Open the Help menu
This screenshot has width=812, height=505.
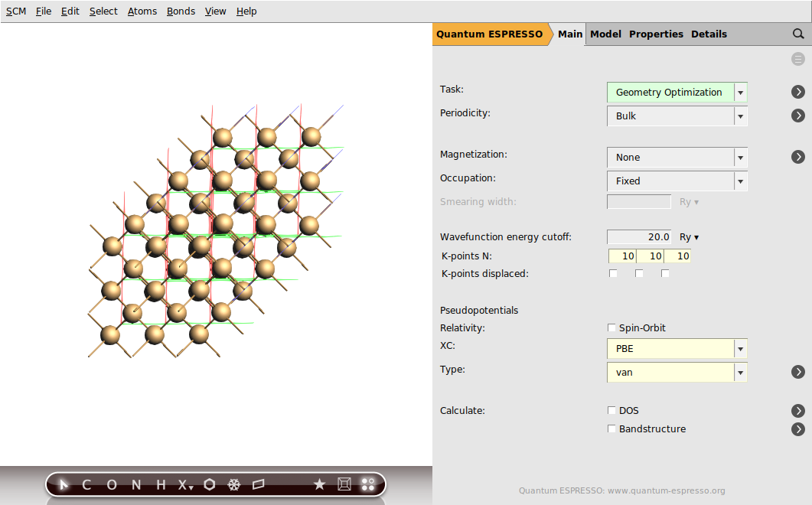click(x=246, y=11)
